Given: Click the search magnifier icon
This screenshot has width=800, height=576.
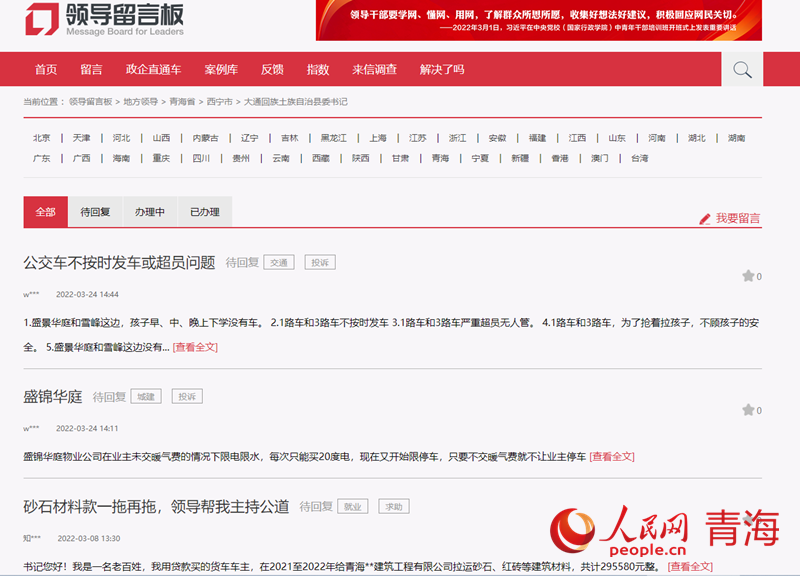Looking at the screenshot, I should 742,69.
